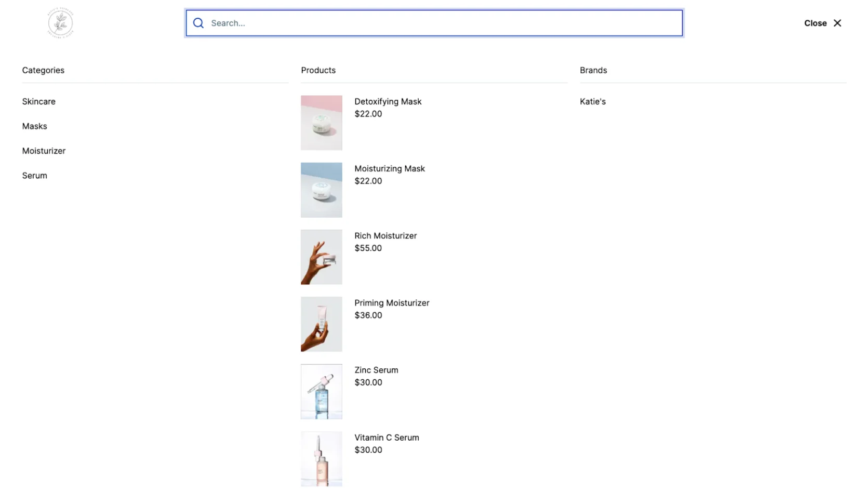Image resolution: width=852 pixels, height=504 pixels.
Task: Open the Vitamin C Serum product thumbnail
Action: pos(322,459)
